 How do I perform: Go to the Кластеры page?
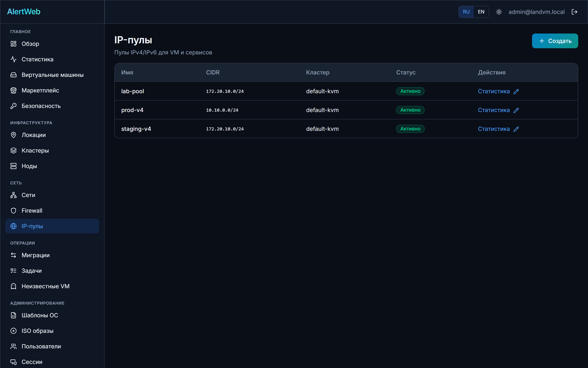52,151
